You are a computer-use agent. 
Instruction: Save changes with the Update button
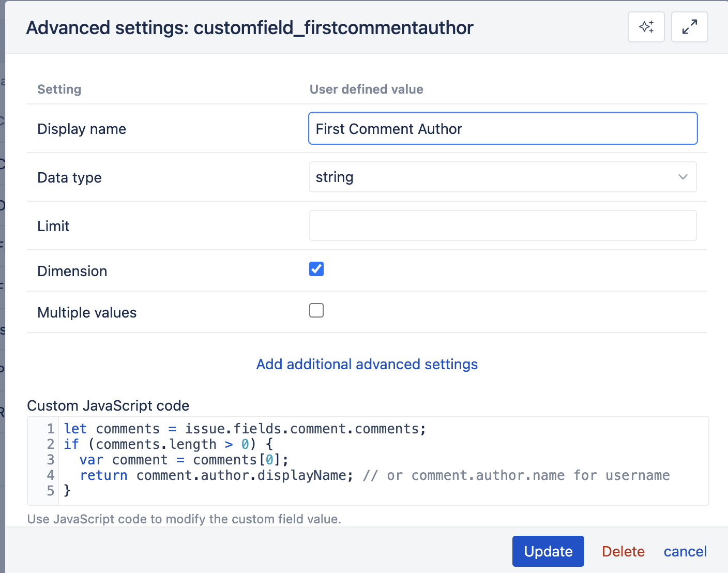[x=548, y=551]
